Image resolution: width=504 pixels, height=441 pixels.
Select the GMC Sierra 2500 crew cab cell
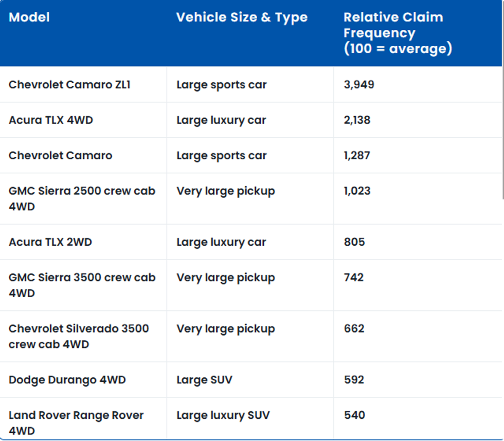82,198
